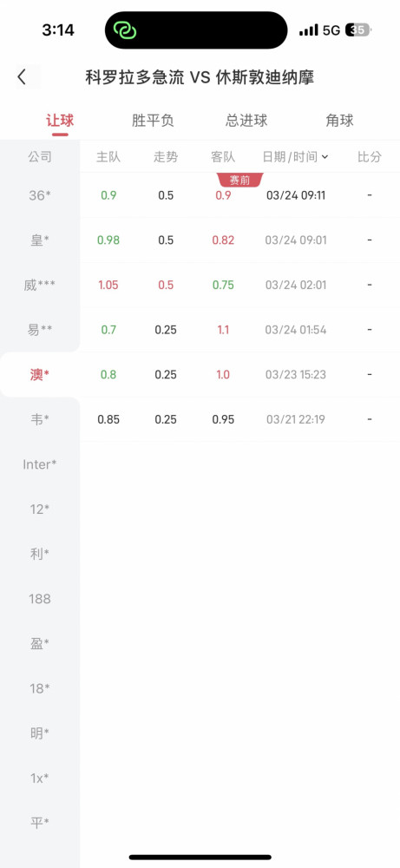400x868 pixels.
Task: Choose company 威*** from list
Action: click(40, 285)
